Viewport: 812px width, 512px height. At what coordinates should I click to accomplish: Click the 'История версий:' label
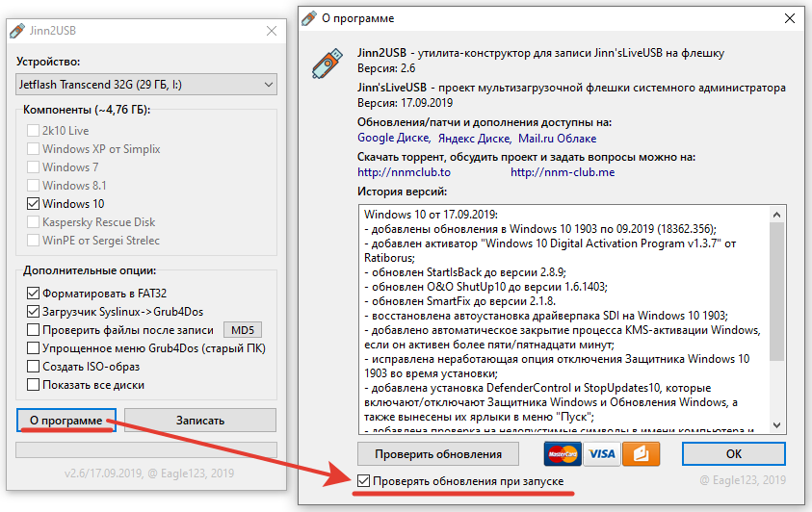click(402, 192)
